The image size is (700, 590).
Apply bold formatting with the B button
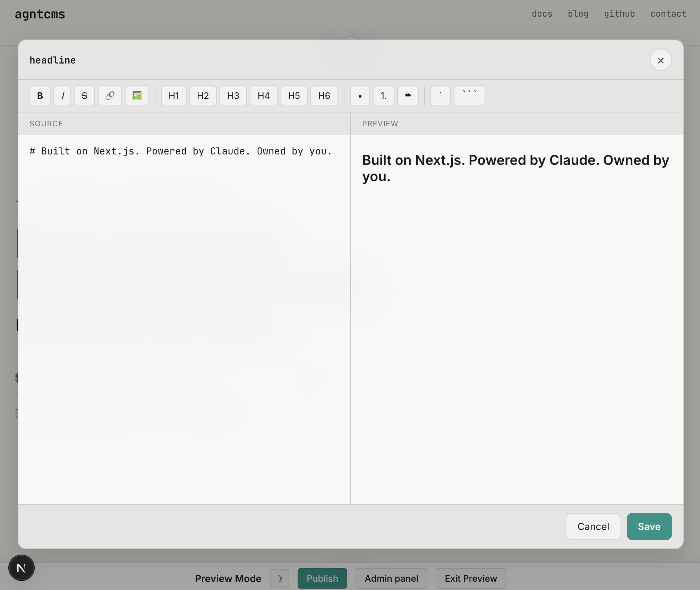pos(40,96)
